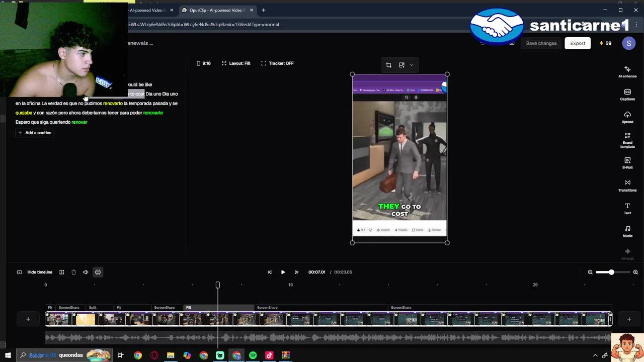Open the Upload panel
Screen dimensions: 644x362
coord(627,117)
